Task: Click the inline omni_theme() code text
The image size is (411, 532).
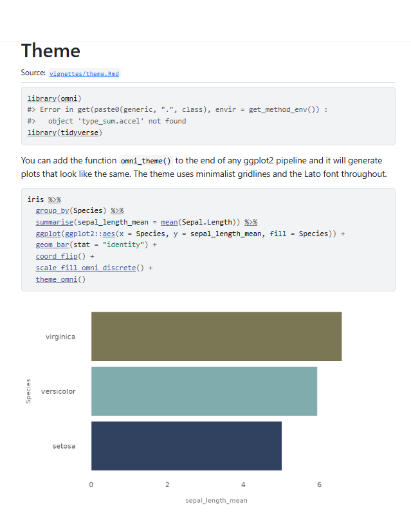Action: [x=146, y=161]
